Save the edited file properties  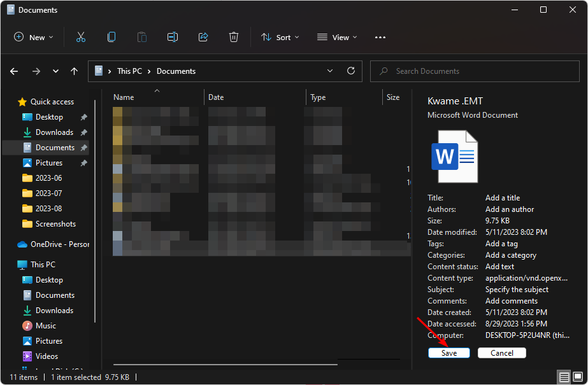(448, 353)
